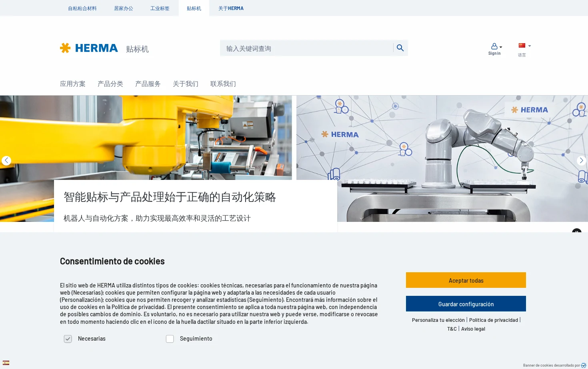This screenshot has height=369, width=588.
Task: Open the 联系我们 navigation menu
Action: tap(223, 84)
